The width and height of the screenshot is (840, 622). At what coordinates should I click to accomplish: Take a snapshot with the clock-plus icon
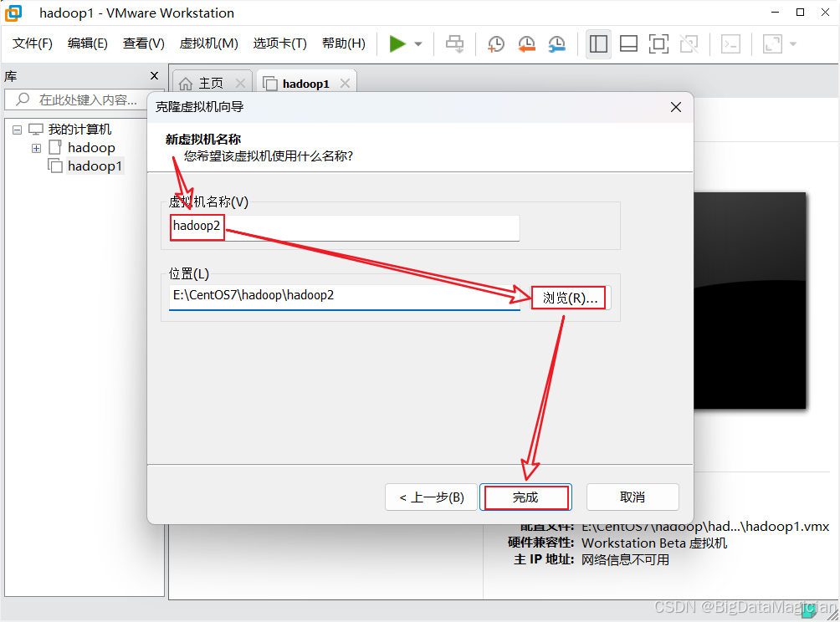496,44
